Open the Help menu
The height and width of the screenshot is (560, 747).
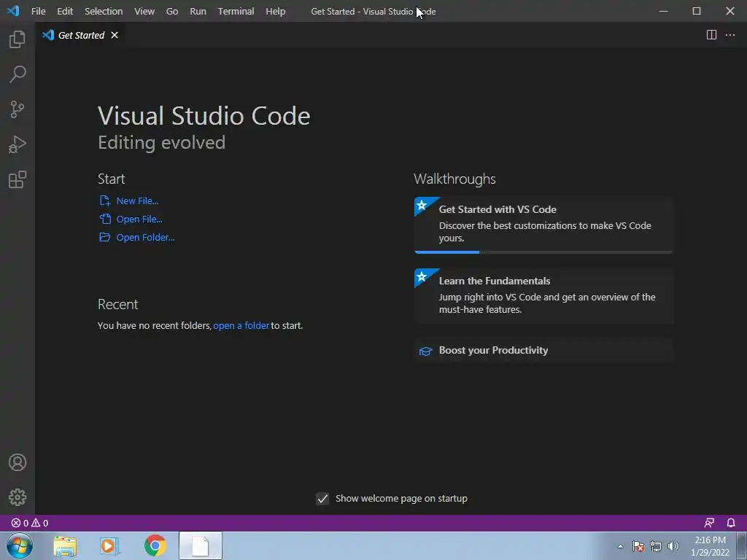[275, 11]
